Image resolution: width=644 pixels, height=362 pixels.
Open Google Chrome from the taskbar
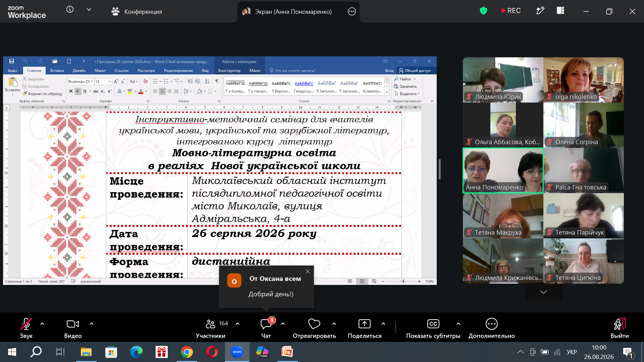pyautogui.click(x=186, y=352)
